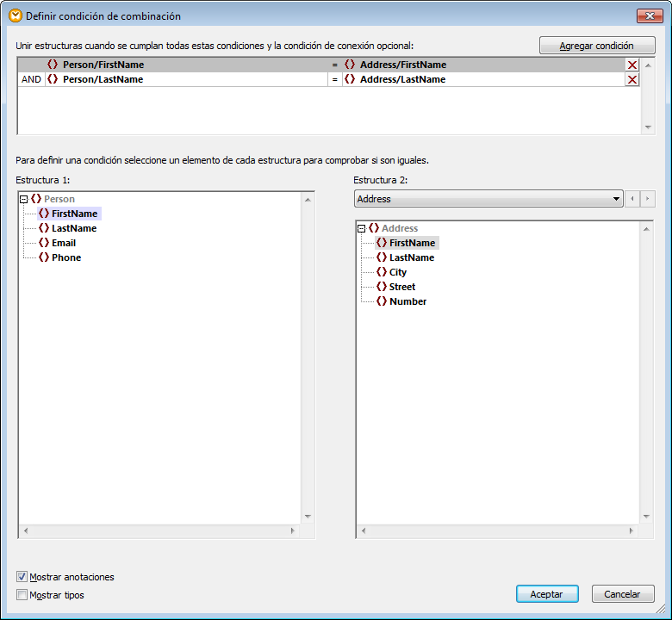Click the braces icon next to Street
The height and width of the screenshot is (620, 672).
click(x=382, y=287)
